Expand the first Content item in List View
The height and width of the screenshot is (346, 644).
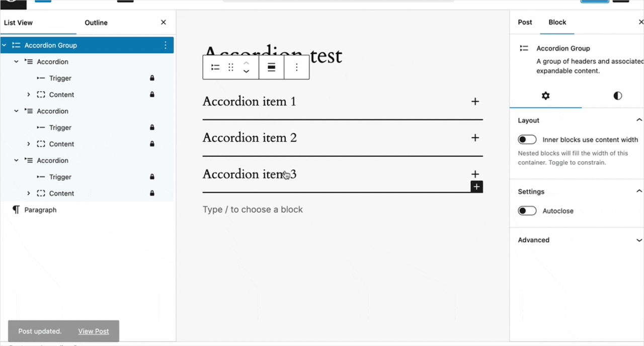click(x=29, y=95)
